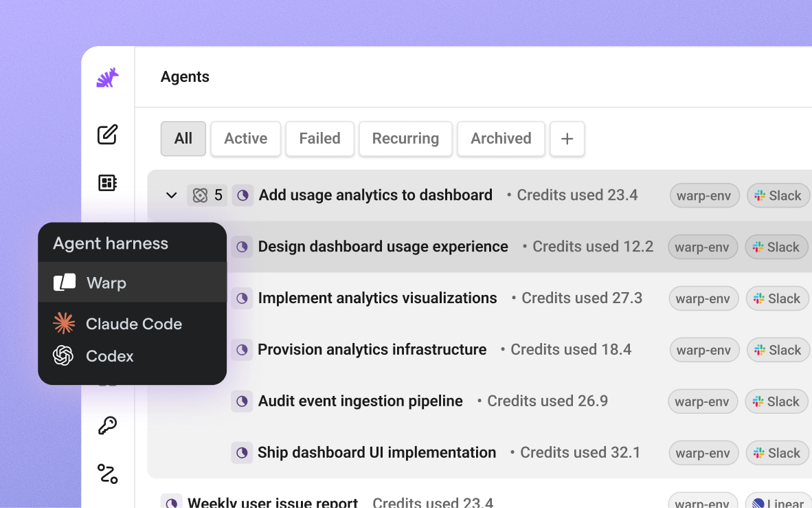Viewport: 812px width, 508px height.
Task: Choose Claude Code as agent harness
Action: [133, 324]
